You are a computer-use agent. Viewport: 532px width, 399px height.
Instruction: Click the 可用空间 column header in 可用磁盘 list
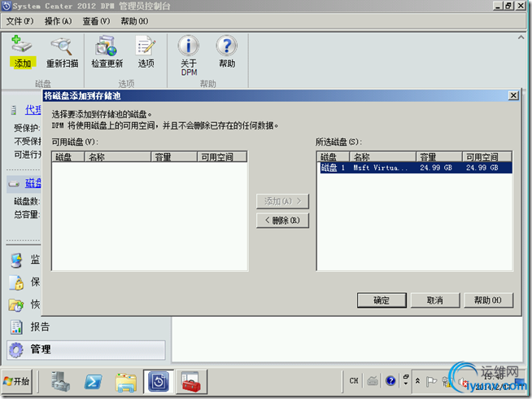pos(222,157)
